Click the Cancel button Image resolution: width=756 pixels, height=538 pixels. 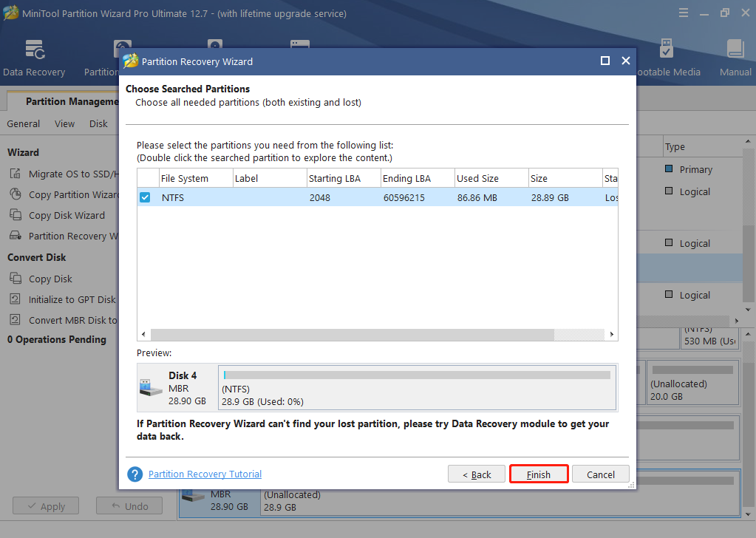coord(601,474)
